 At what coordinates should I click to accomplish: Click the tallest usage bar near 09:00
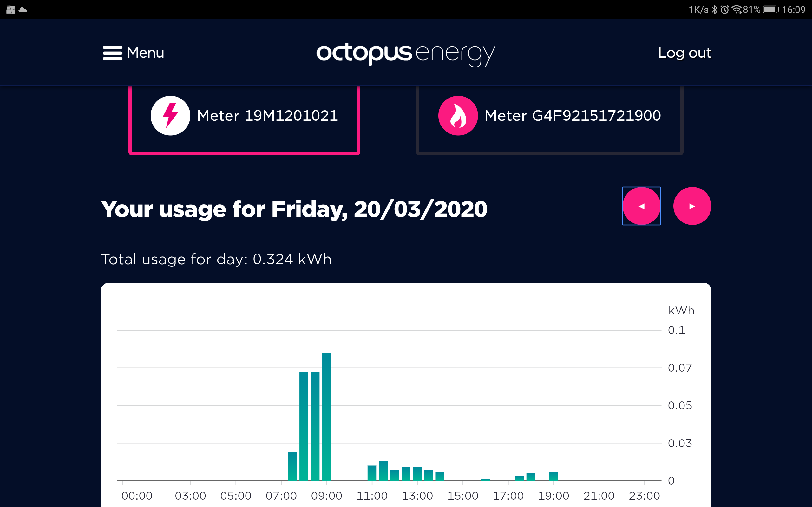326,416
